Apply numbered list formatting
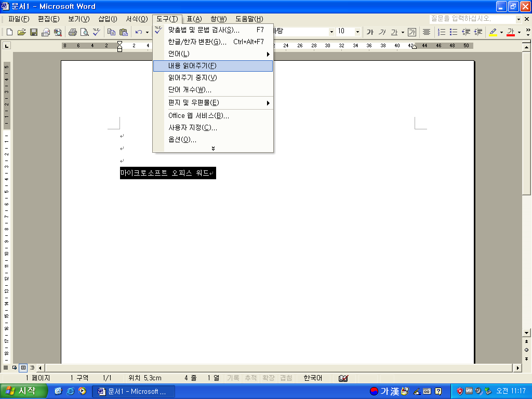The height and width of the screenshot is (399, 532). (442, 32)
